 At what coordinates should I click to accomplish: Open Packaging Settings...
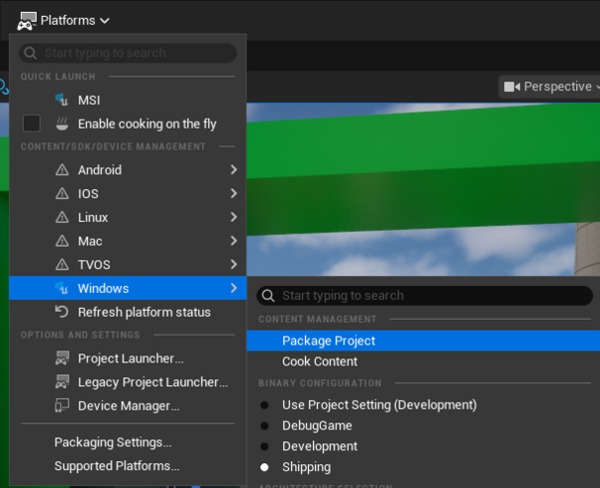(x=128, y=442)
